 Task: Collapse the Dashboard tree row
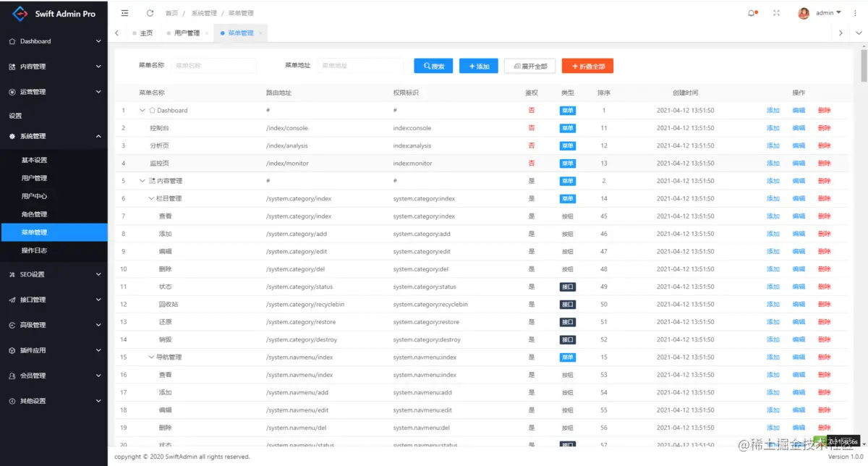coord(142,111)
